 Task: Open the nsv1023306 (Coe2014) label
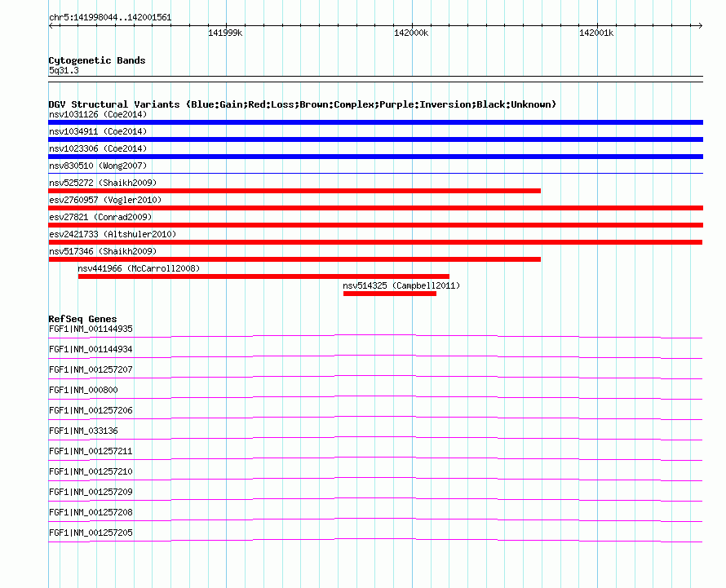(98, 148)
